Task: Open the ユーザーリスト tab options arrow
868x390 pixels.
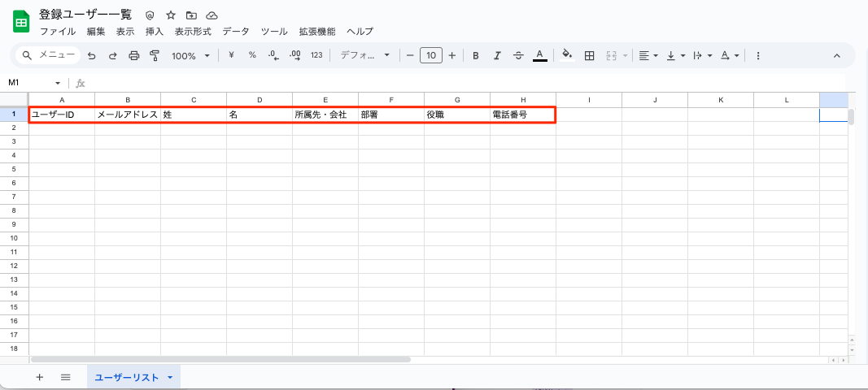Action: coord(170,377)
